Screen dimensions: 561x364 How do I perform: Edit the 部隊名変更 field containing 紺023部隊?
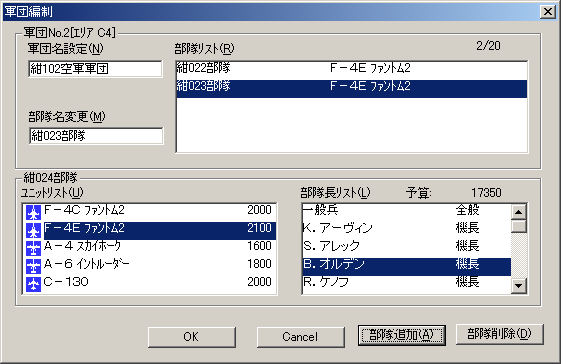pos(96,136)
